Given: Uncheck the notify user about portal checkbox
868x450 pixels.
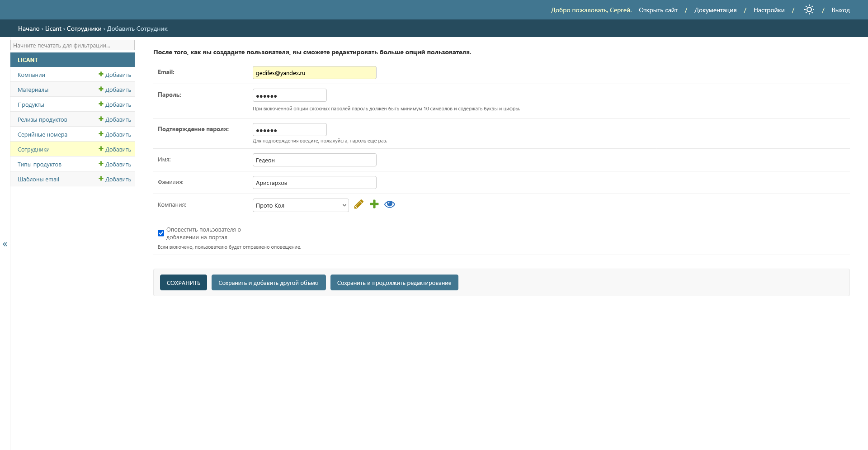Looking at the screenshot, I should point(161,233).
